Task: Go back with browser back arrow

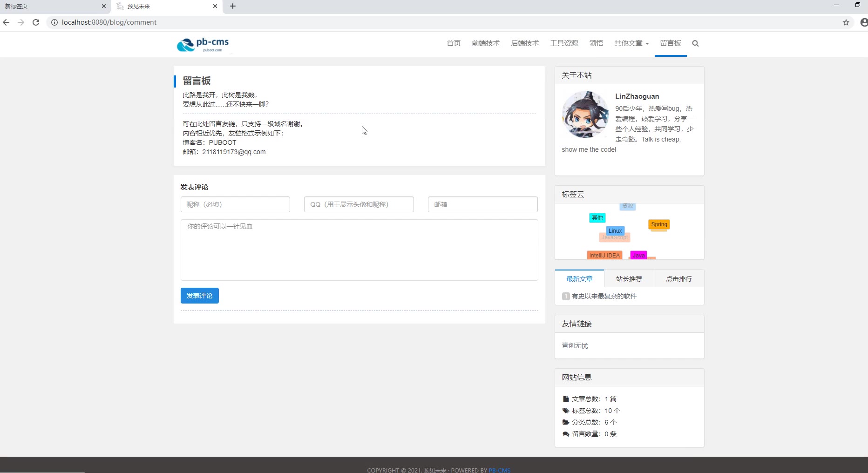Action: tap(6, 22)
